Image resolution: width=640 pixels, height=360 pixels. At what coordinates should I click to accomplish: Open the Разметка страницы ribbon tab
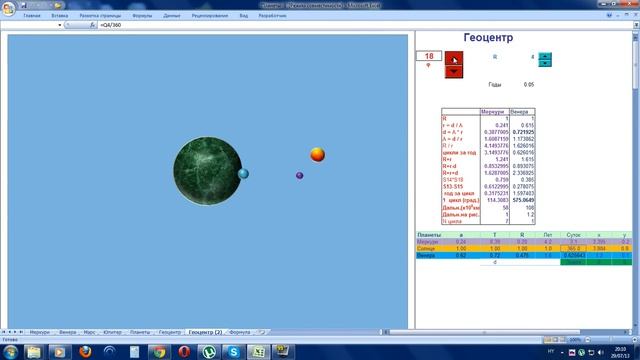100,16
